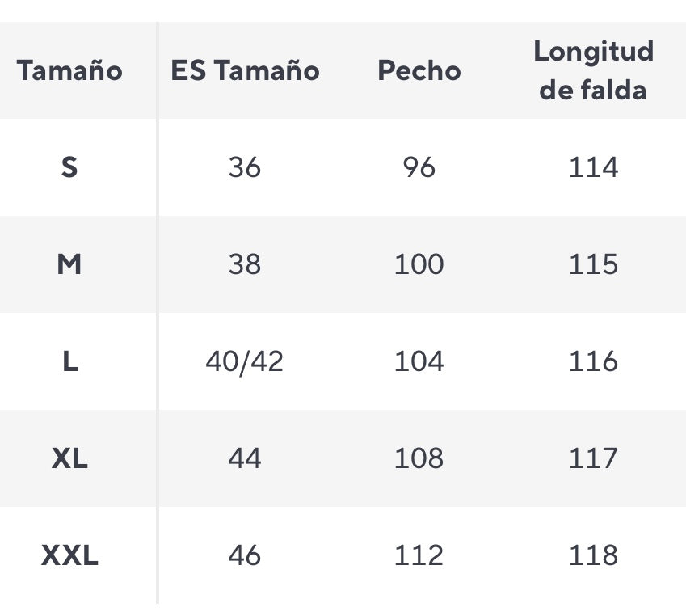This screenshot has width=686, height=616.
Task: Select skirt length value 114
Action: pyautogui.click(x=593, y=167)
